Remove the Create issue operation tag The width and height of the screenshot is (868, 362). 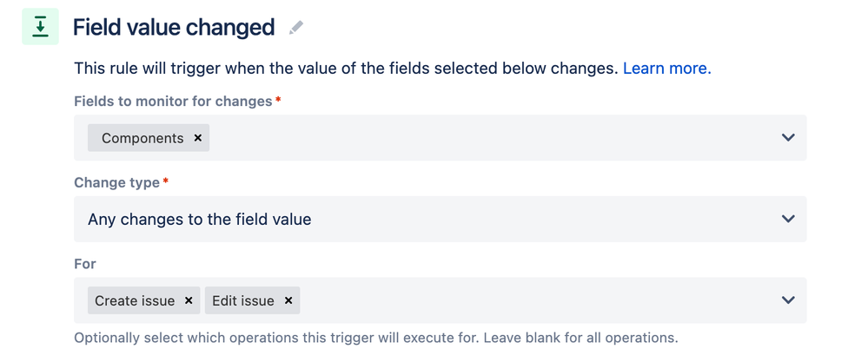pyautogui.click(x=189, y=300)
